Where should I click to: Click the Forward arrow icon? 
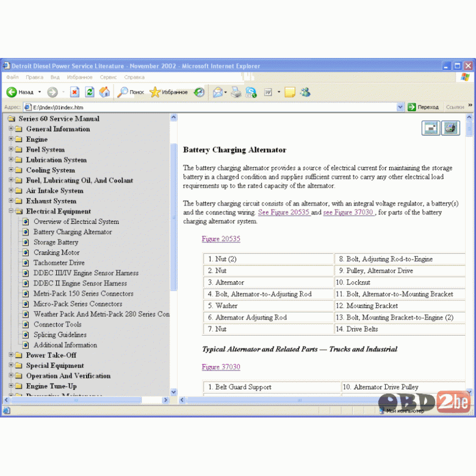[x=52, y=92]
